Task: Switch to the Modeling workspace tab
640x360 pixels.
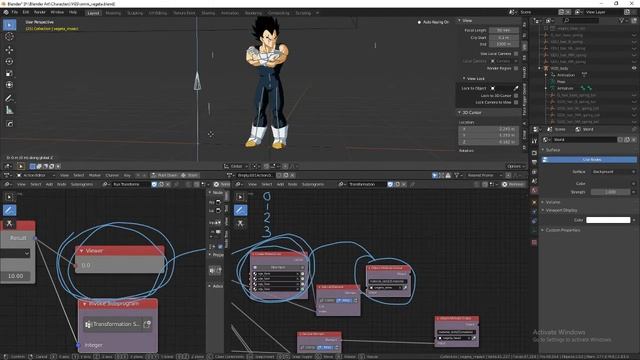Action: [113, 13]
